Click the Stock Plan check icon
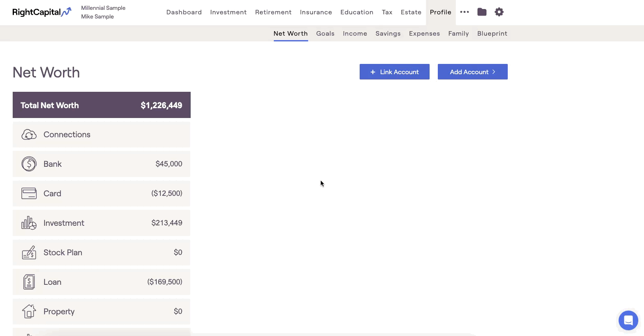 pyautogui.click(x=29, y=252)
